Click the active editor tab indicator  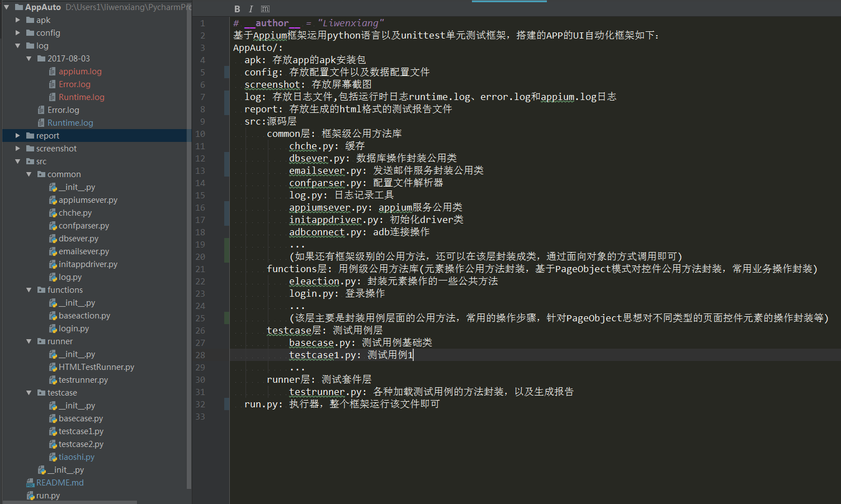point(509,1)
